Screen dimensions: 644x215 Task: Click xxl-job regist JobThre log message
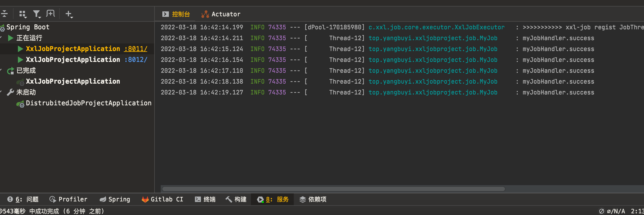[583, 27]
